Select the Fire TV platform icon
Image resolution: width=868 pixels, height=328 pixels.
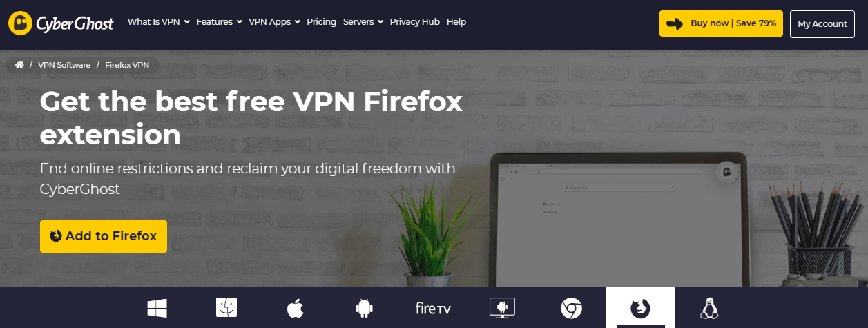pos(434,308)
